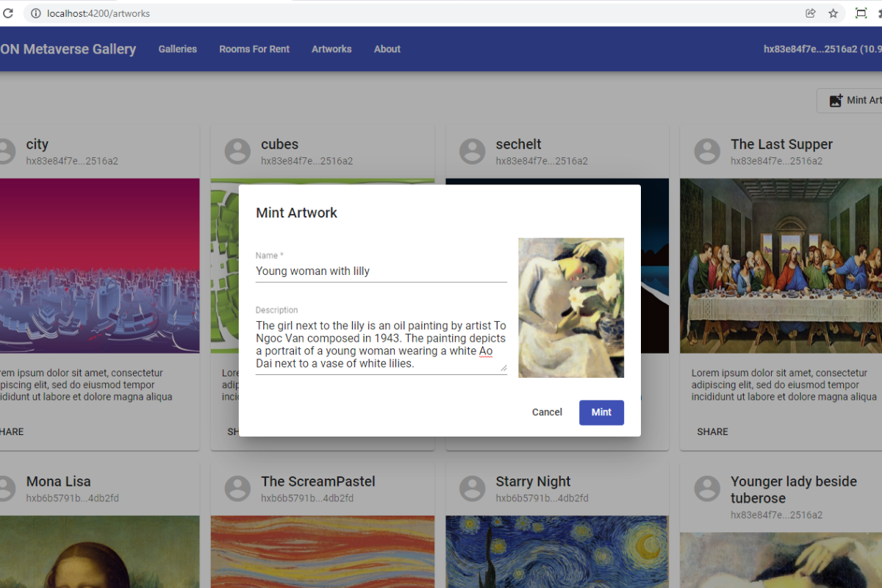Click the share page icon in browser toolbar
Viewport: 882px width, 588px height.
(811, 13)
